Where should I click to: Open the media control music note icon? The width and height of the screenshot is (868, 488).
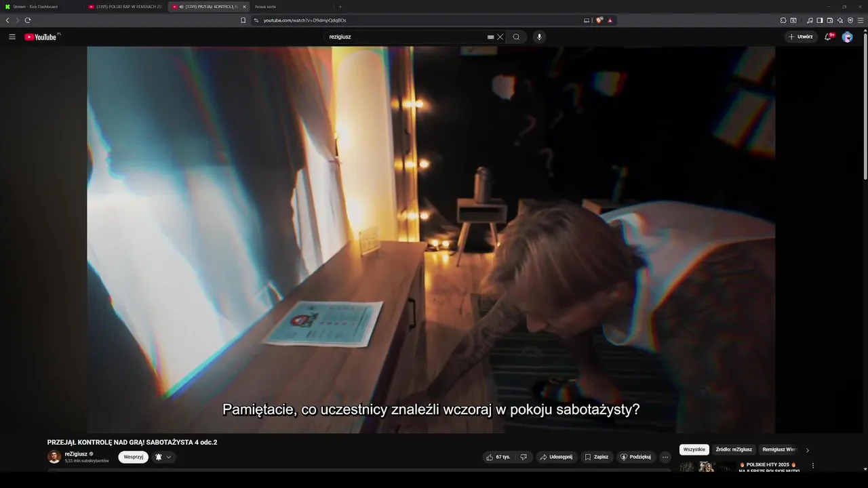coord(810,20)
